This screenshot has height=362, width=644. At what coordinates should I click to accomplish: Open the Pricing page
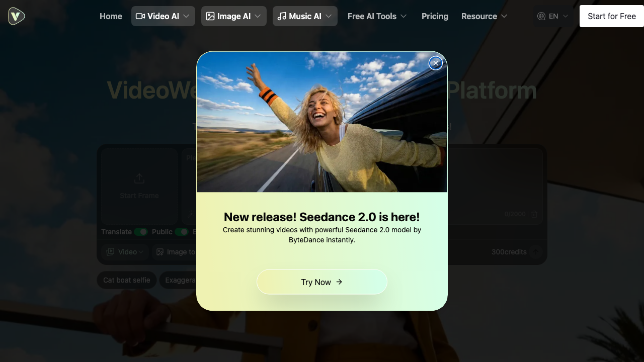(x=435, y=16)
